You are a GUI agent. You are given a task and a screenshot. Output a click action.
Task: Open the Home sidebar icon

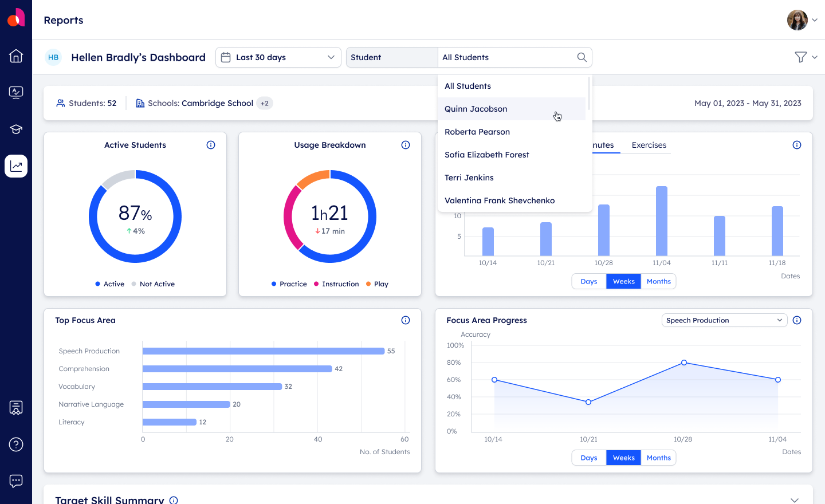[x=16, y=56]
